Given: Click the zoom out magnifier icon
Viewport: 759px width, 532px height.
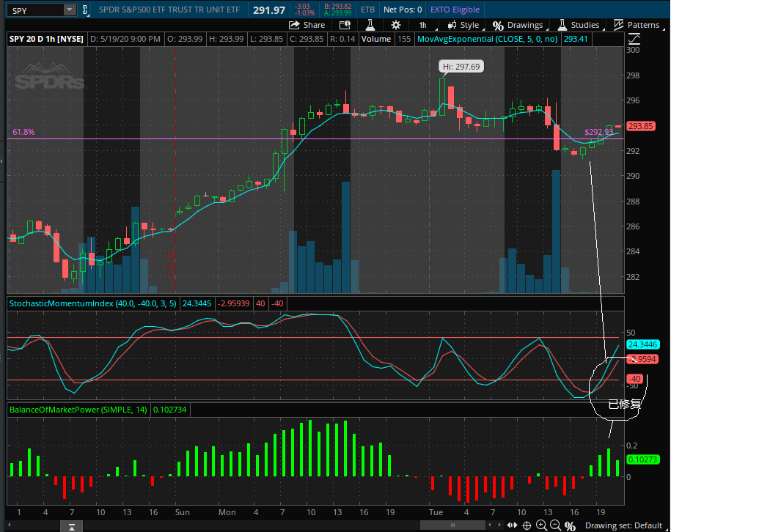Looking at the screenshot, I should (556, 525).
